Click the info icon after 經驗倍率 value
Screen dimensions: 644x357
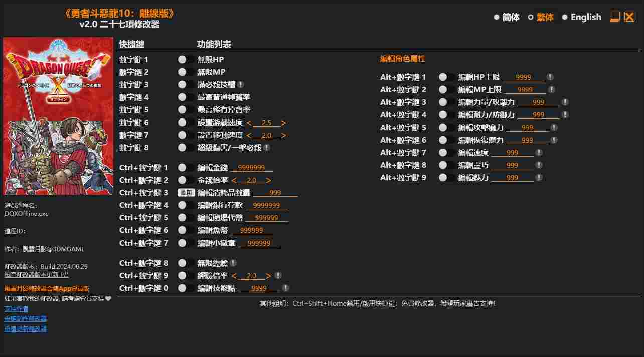[278, 276]
